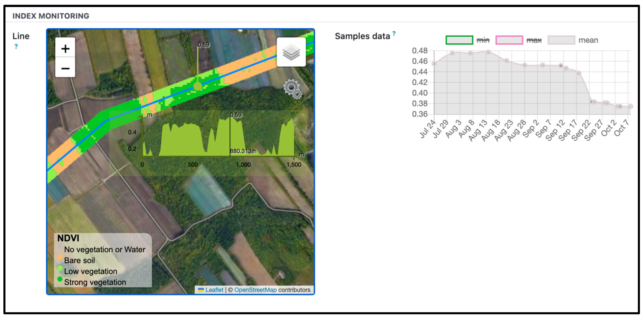The height and width of the screenshot is (317, 644).
Task: Click the Leaflet flag icon in attribution
Action: [x=201, y=290]
